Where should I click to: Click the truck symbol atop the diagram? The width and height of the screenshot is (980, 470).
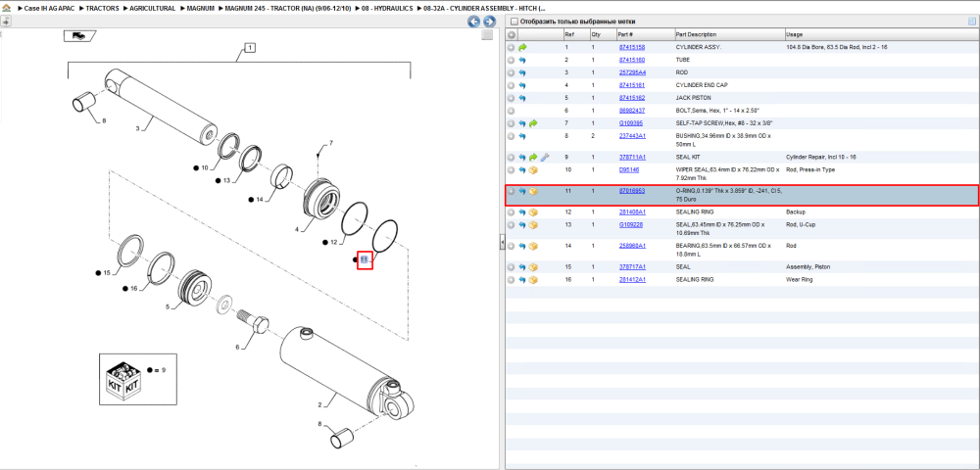point(79,35)
